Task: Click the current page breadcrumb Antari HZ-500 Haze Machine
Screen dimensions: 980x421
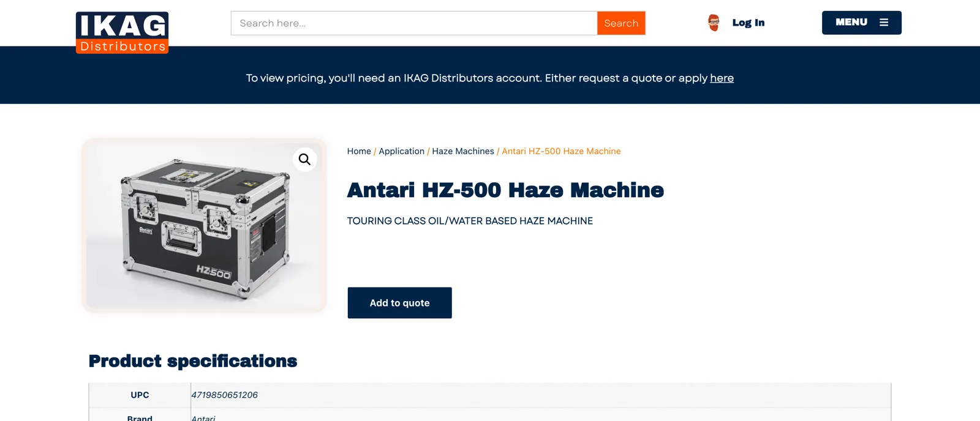Action: coord(561,151)
